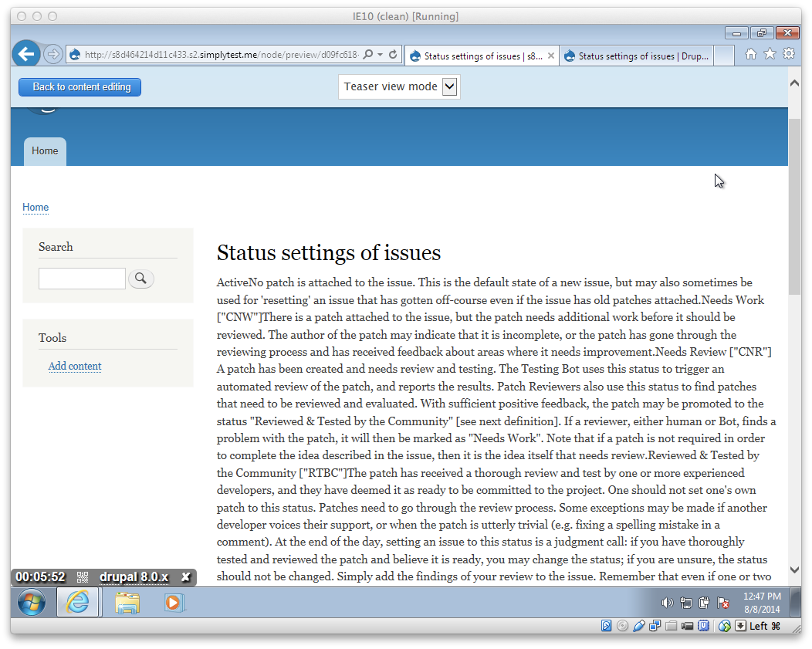Click Back to content editing button
The width and height of the screenshot is (812, 649).
click(80, 87)
